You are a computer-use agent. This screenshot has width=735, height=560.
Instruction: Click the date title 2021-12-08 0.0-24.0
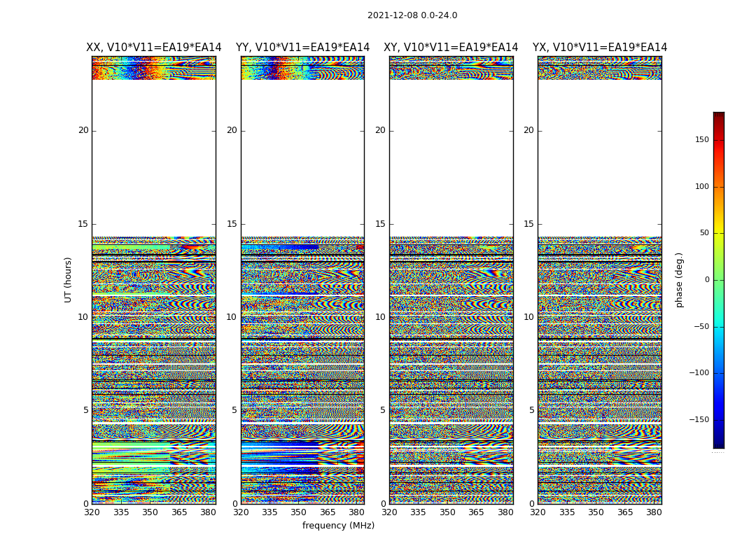pos(412,15)
